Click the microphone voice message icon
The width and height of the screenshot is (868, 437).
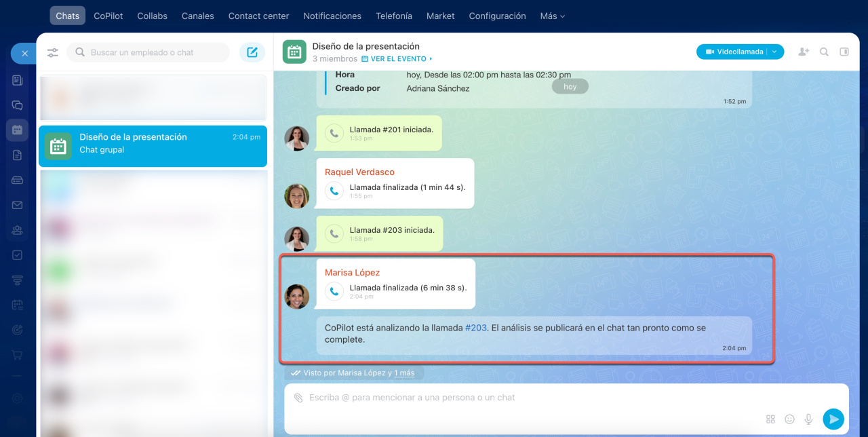[x=808, y=419]
